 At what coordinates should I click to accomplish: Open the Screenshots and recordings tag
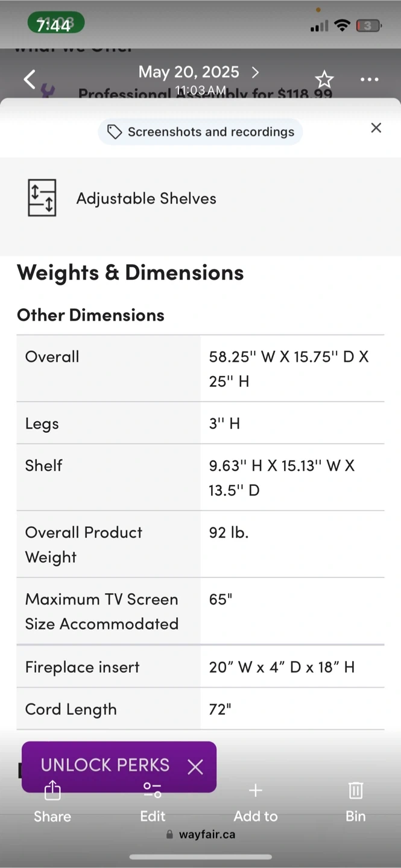(200, 132)
